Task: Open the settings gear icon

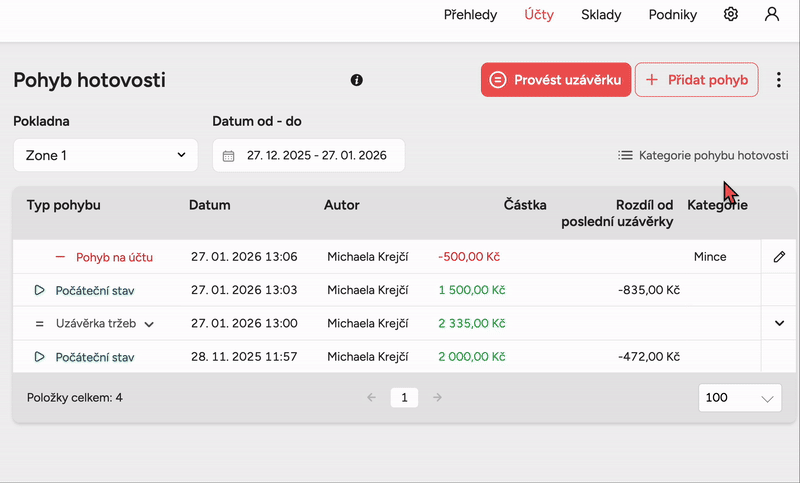Action: click(731, 15)
